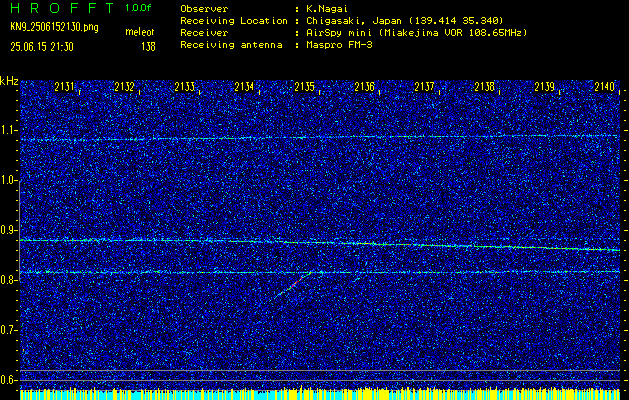The height and width of the screenshot is (400, 629).
Task: Click the date stamp 25.06.15 21:30
Action: click(42, 47)
